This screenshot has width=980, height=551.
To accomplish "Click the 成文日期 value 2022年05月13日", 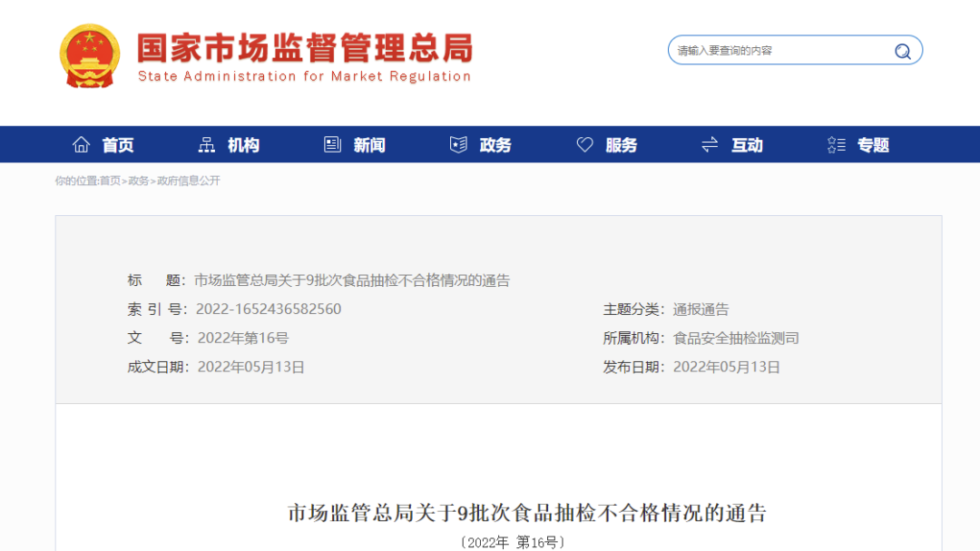I will pos(251,367).
